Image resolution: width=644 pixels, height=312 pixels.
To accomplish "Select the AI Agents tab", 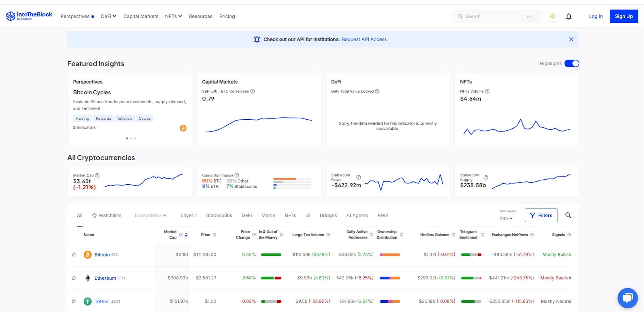I will tap(357, 215).
